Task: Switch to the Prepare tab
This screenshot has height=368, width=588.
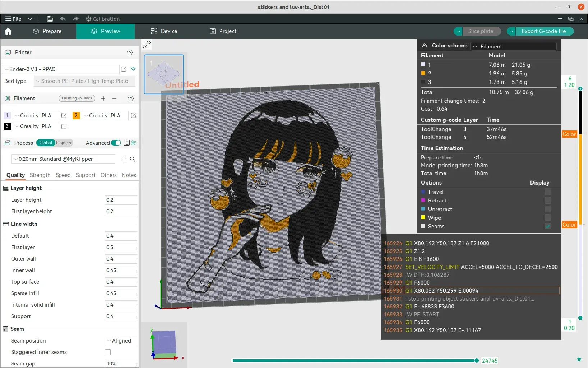Action: [x=47, y=31]
